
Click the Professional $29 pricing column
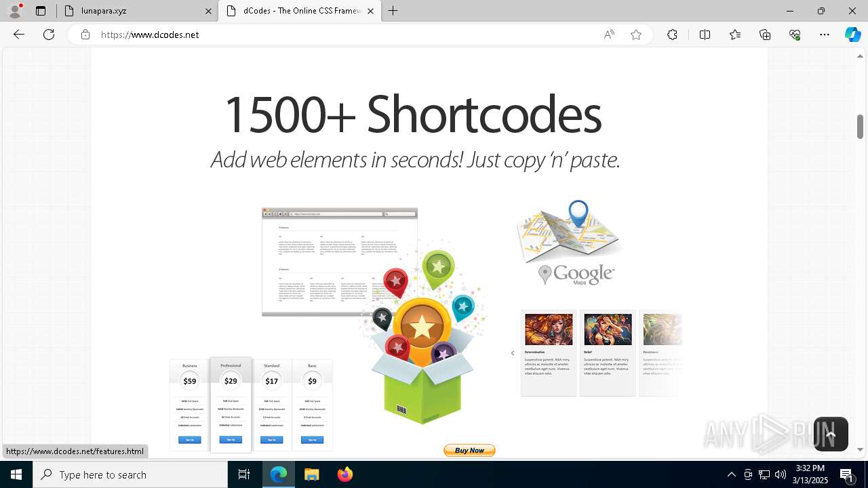pos(231,405)
